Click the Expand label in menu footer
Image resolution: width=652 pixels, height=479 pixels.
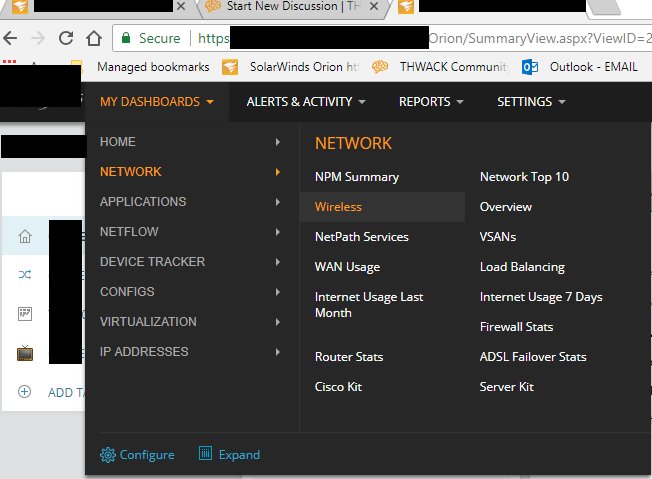[239, 455]
